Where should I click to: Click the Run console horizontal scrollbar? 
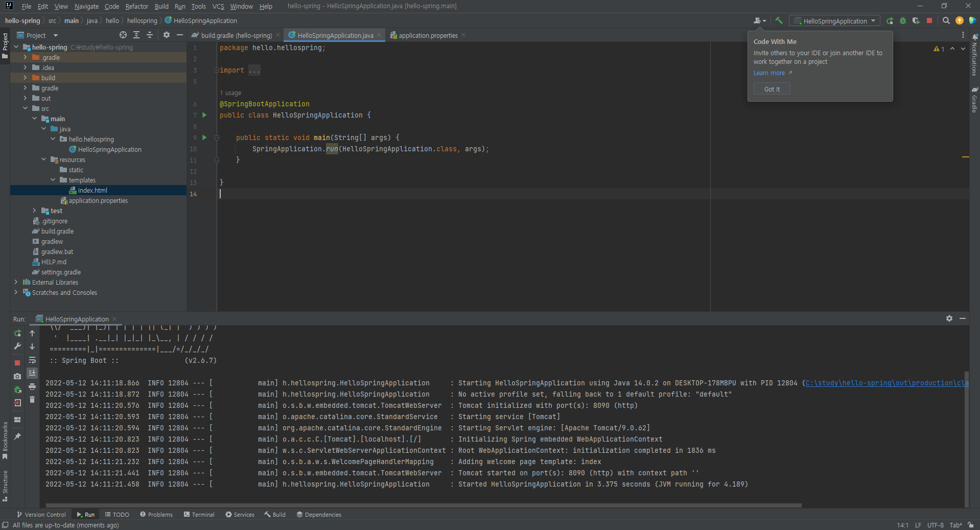[424, 505]
